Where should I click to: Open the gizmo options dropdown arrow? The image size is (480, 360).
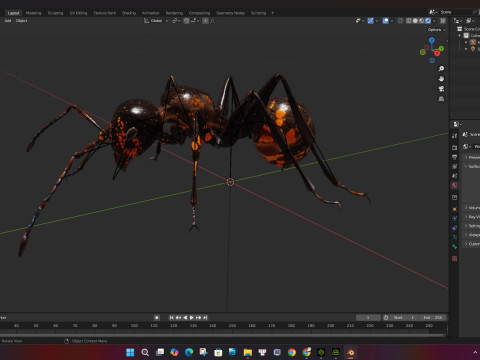(377, 21)
